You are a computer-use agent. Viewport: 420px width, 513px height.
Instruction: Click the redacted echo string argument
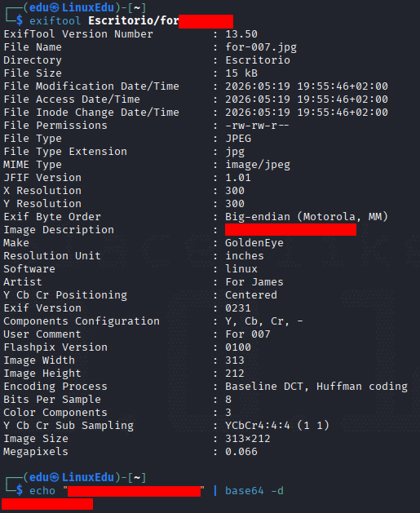[x=134, y=491]
